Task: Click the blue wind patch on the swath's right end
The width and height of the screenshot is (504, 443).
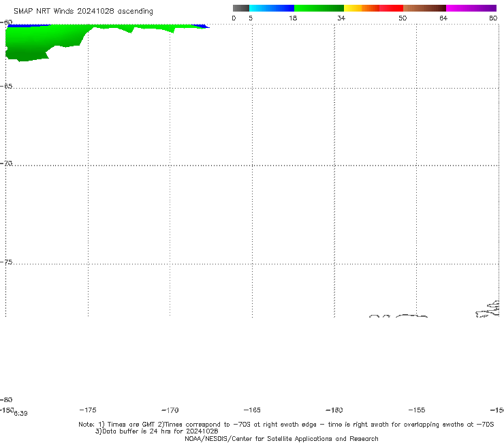Action: (x=201, y=26)
